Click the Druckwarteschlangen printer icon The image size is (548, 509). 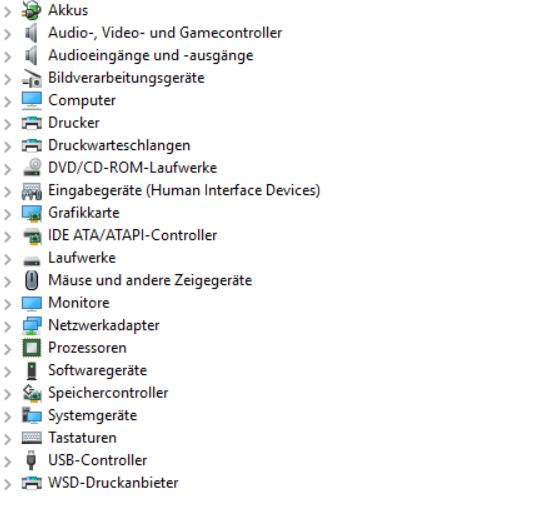(31, 145)
